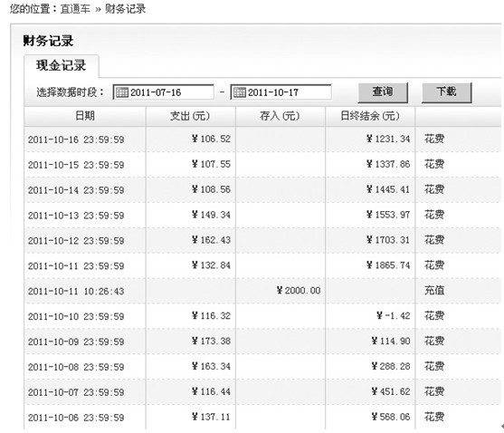The height and width of the screenshot is (433, 504).
Task: Click negative balance value ¥-1.42
Action: (x=394, y=315)
